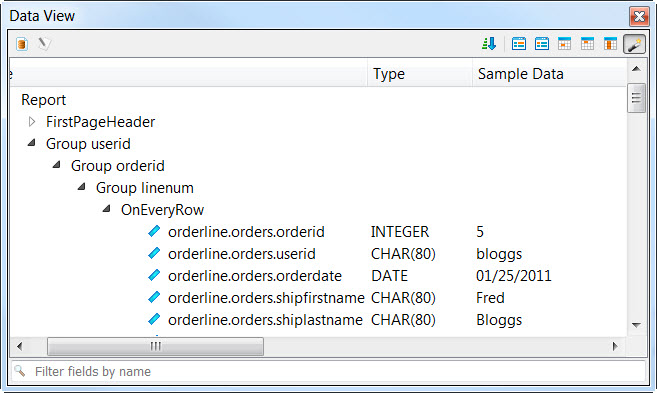Image resolution: width=657 pixels, height=393 pixels.
Task: Select field orderline.orders.orderid
Action: point(246,232)
